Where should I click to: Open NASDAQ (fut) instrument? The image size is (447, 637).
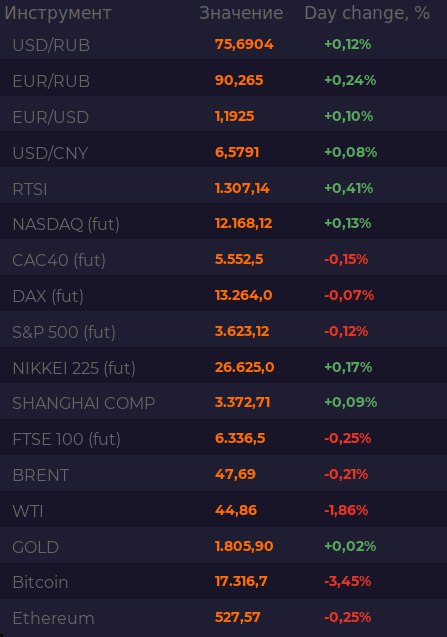tap(66, 224)
